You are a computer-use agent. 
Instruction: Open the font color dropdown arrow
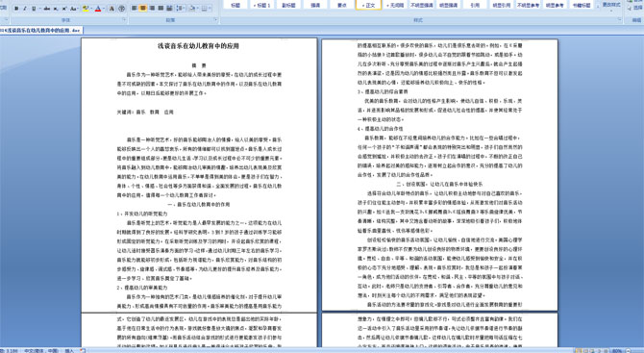pos(104,9)
